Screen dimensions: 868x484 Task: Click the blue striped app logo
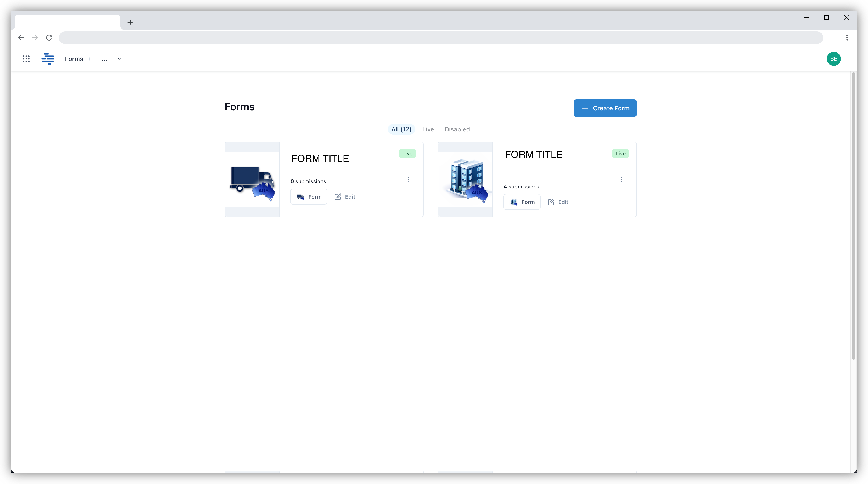[x=48, y=59]
